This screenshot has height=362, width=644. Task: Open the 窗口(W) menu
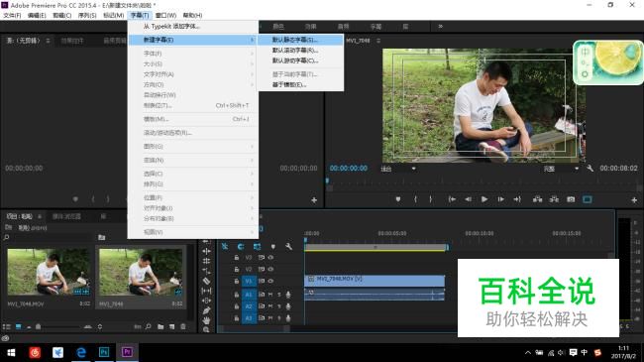[165, 15]
